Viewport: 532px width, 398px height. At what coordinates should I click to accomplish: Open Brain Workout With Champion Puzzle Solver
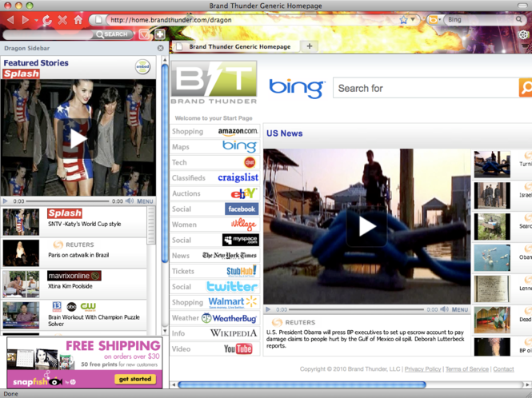pyautogui.click(x=74, y=315)
